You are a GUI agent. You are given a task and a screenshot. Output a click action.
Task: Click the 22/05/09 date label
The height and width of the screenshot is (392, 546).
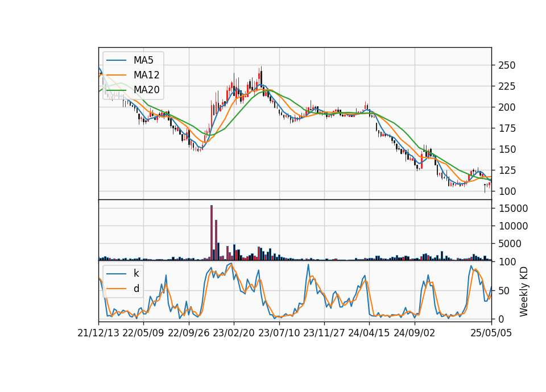pos(143,333)
